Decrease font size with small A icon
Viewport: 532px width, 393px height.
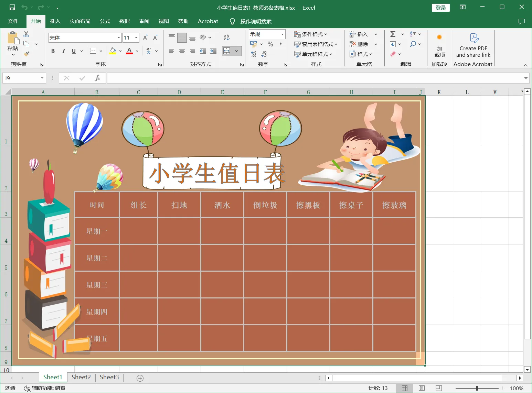tap(155, 37)
